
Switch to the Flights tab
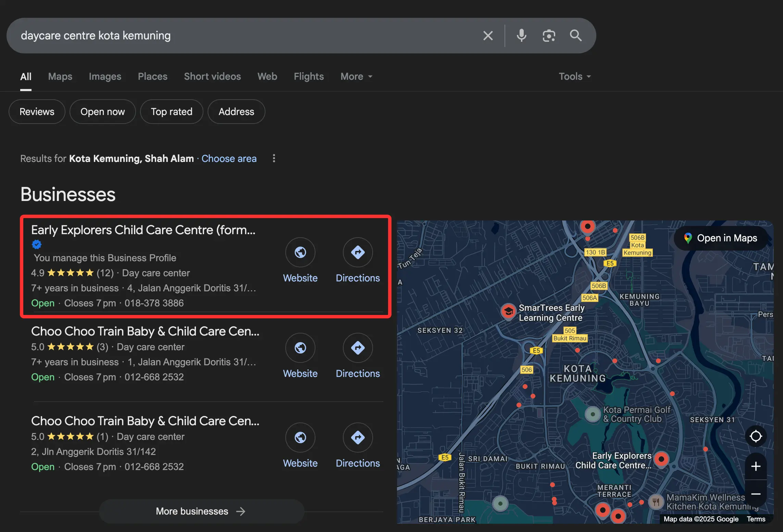[309, 77]
